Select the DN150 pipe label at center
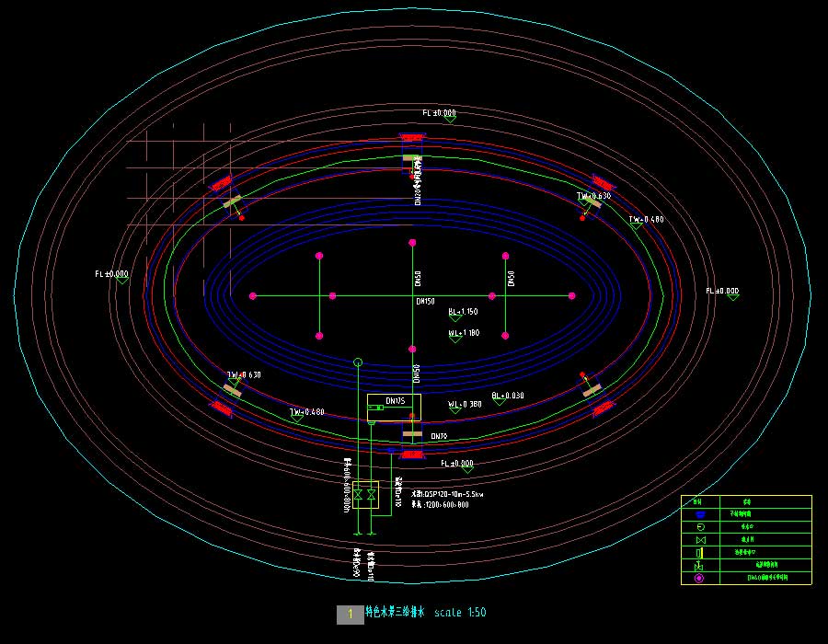 pos(425,302)
